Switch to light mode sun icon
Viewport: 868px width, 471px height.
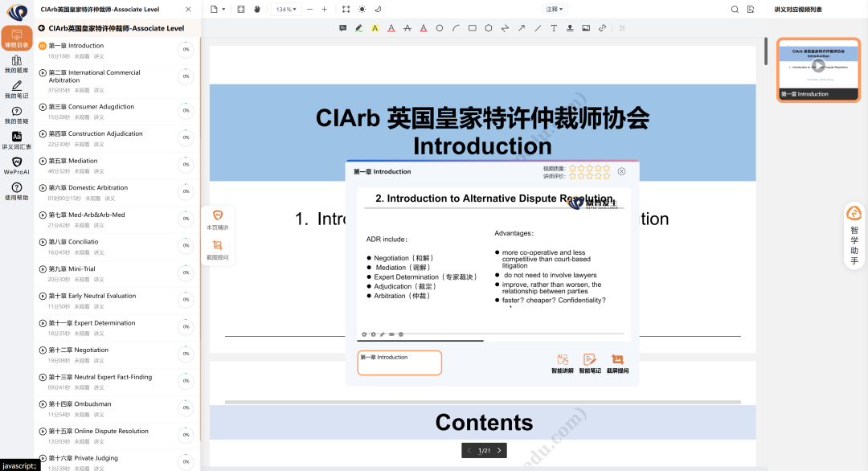click(x=362, y=9)
